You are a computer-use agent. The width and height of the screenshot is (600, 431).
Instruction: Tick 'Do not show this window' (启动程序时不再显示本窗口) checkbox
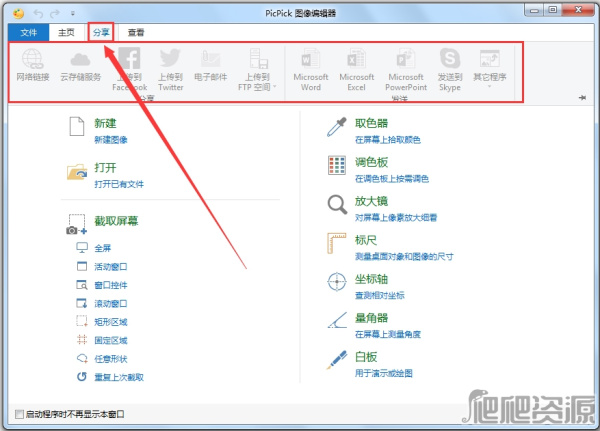19,414
